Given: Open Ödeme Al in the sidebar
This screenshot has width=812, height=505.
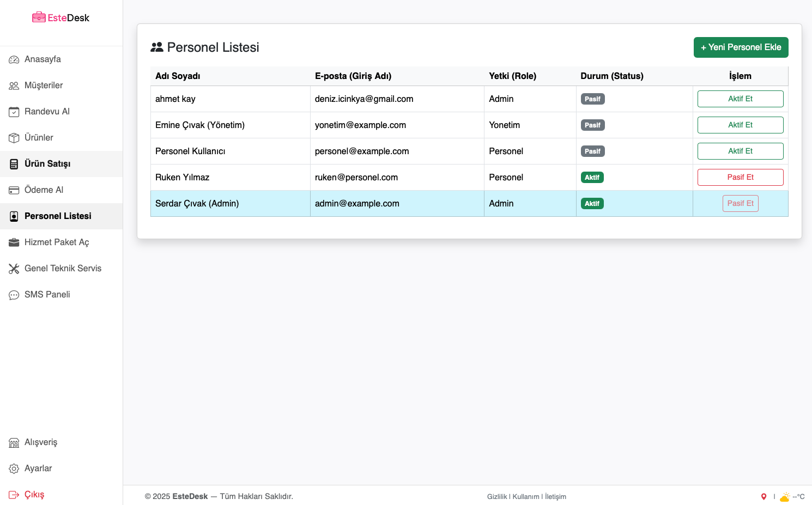Looking at the screenshot, I should pyautogui.click(x=44, y=190).
